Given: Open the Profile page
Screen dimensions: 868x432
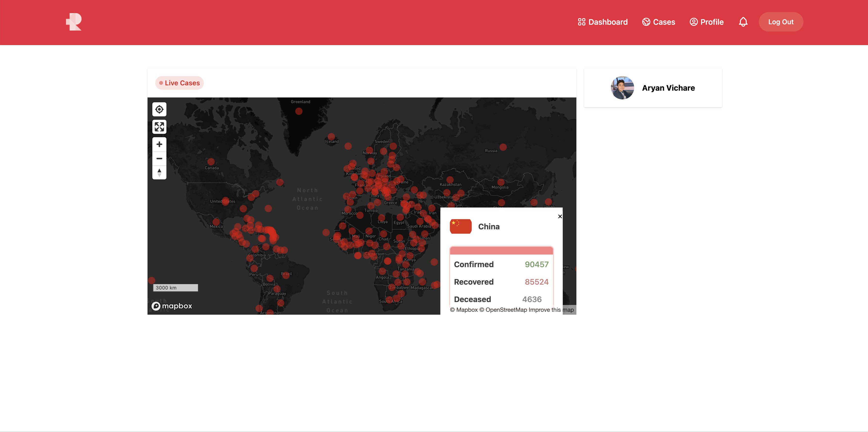Looking at the screenshot, I should [706, 22].
